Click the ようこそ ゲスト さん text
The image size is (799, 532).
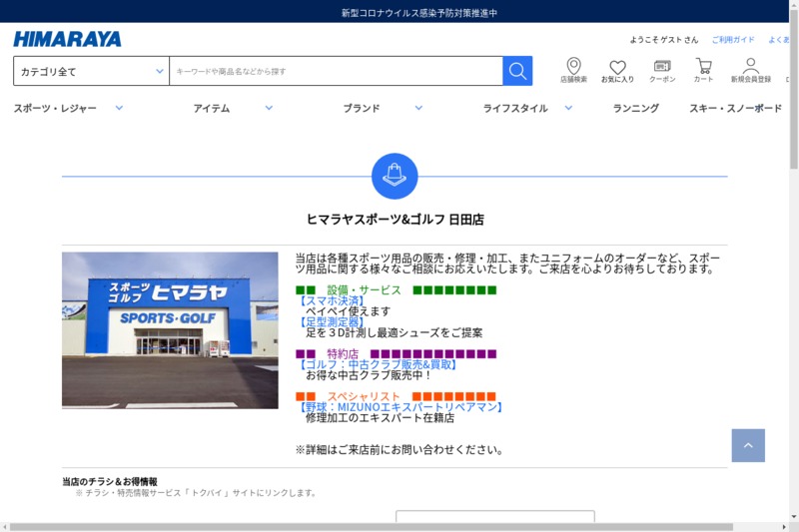[x=664, y=40]
